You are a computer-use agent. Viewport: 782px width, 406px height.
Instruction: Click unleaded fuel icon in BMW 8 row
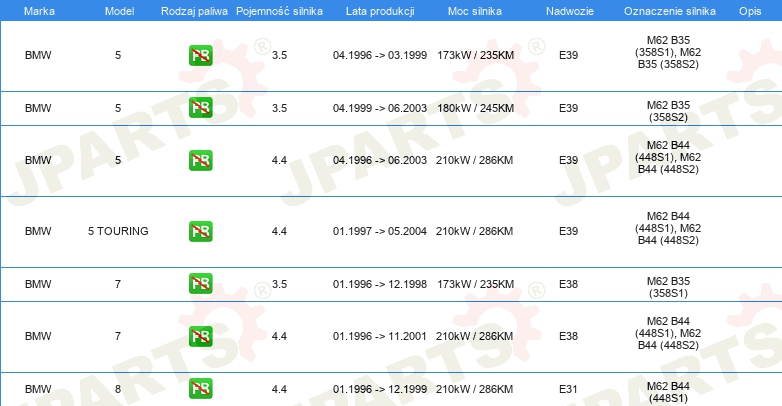coord(200,389)
